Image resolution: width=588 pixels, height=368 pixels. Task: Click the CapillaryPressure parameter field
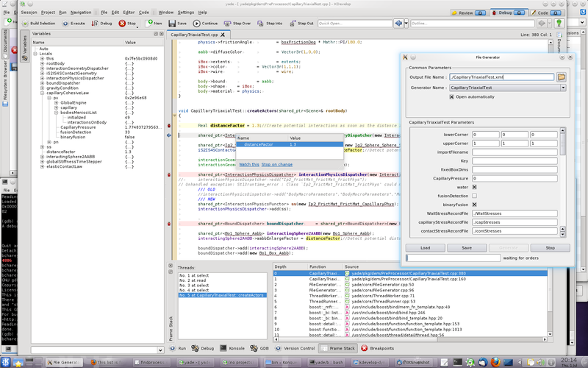(x=514, y=178)
